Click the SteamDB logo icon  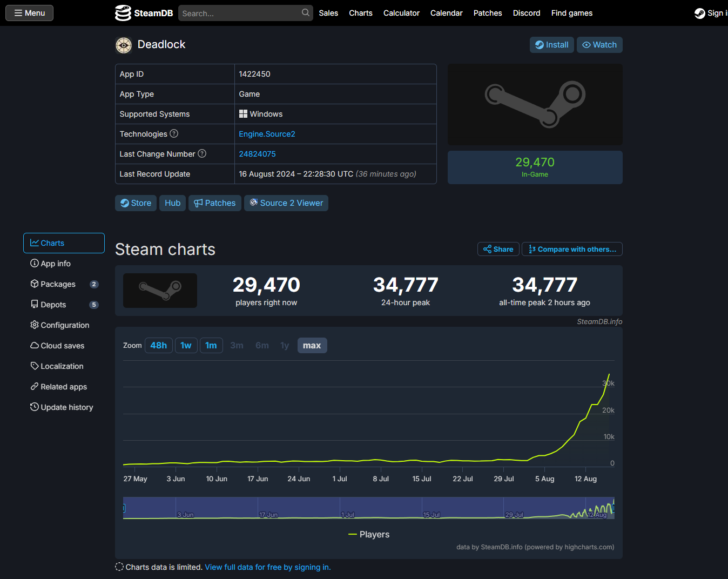[x=123, y=13]
